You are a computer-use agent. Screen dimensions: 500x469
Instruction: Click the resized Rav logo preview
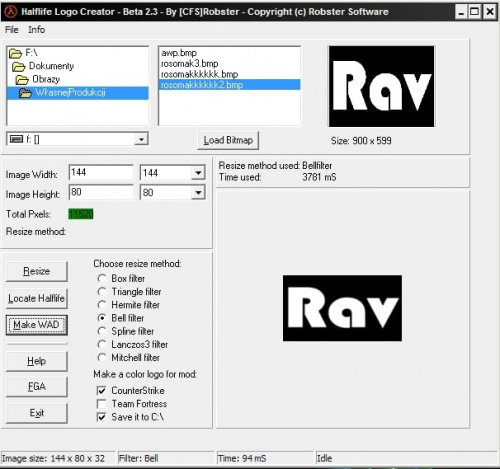pyautogui.click(x=342, y=308)
